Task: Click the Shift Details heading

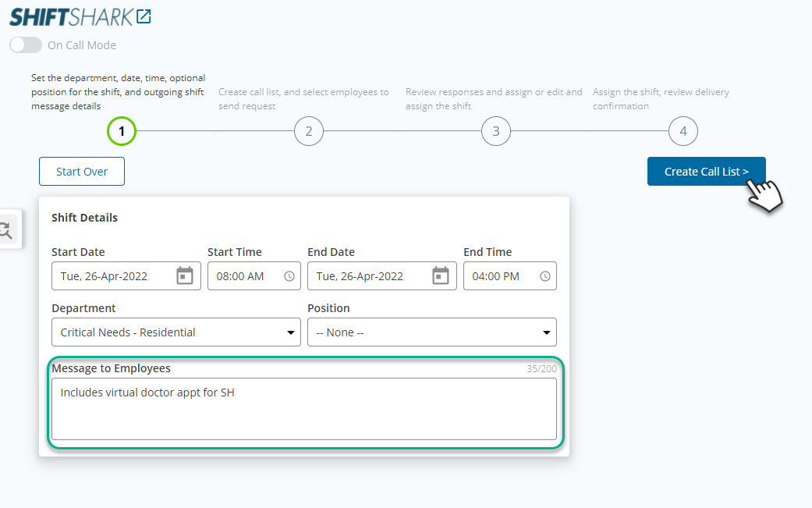Action: pyautogui.click(x=84, y=218)
